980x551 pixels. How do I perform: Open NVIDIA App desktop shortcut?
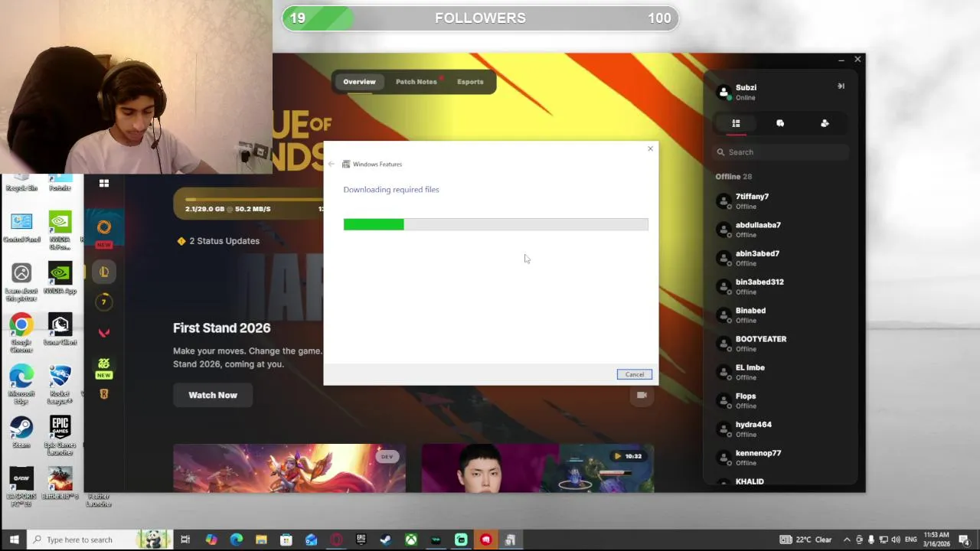tap(60, 278)
